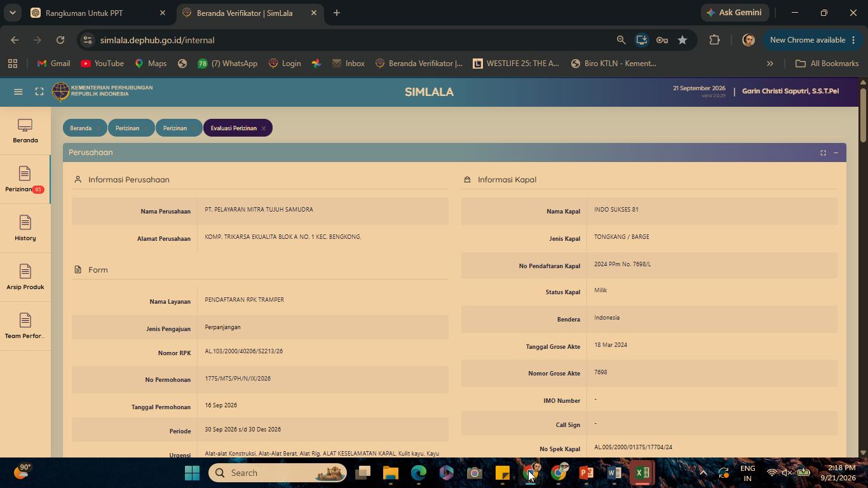The image size is (868, 488).
Task: Open the user name menu Garin Christi Saputri
Action: pyautogui.click(x=790, y=91)
